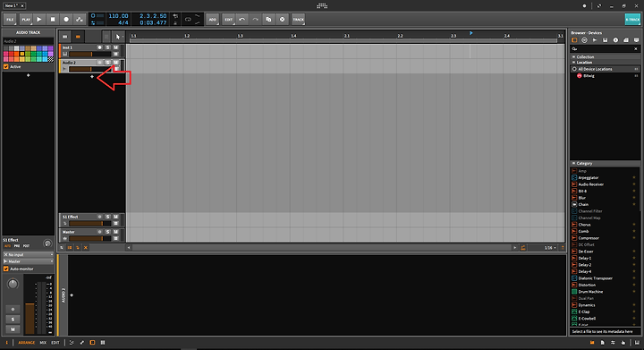The image size is (644, 350).
Task: Click the duplicate icon in the toolbar
Action: [x=268, y=20]
